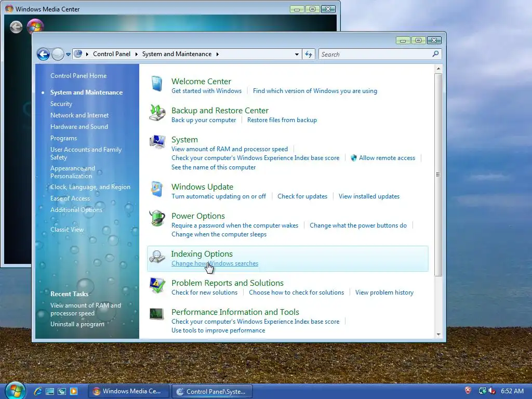Click Check for updates link
532x399 pixels.
(x=302, y=196)
